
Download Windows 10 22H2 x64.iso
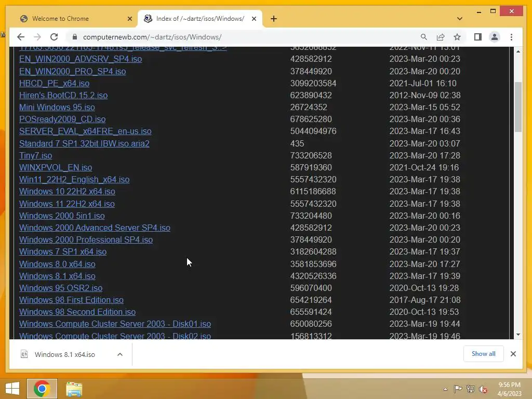[67, 191]
